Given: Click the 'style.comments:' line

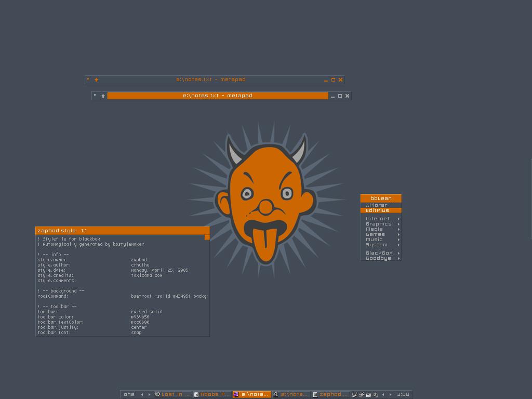Looking at the screenshot, I should [x=57, y=281].
